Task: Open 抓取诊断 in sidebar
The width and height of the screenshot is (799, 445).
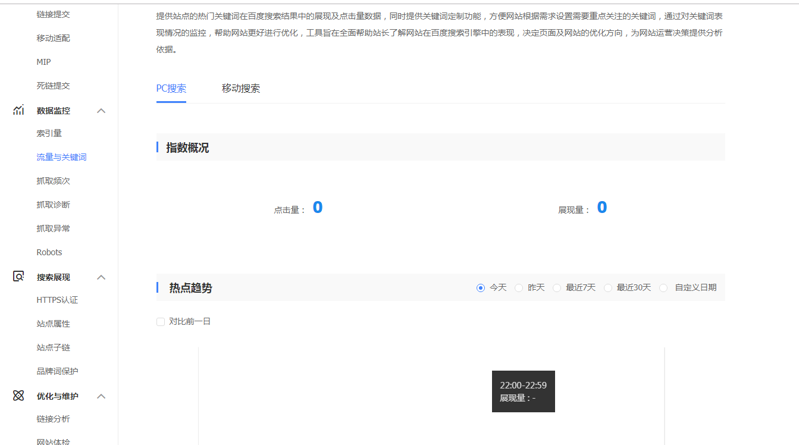Action: (x=53, y=204)
